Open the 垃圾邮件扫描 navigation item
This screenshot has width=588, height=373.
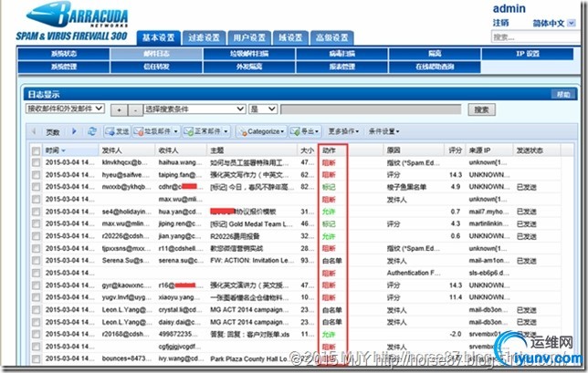(x=249, y=54)
